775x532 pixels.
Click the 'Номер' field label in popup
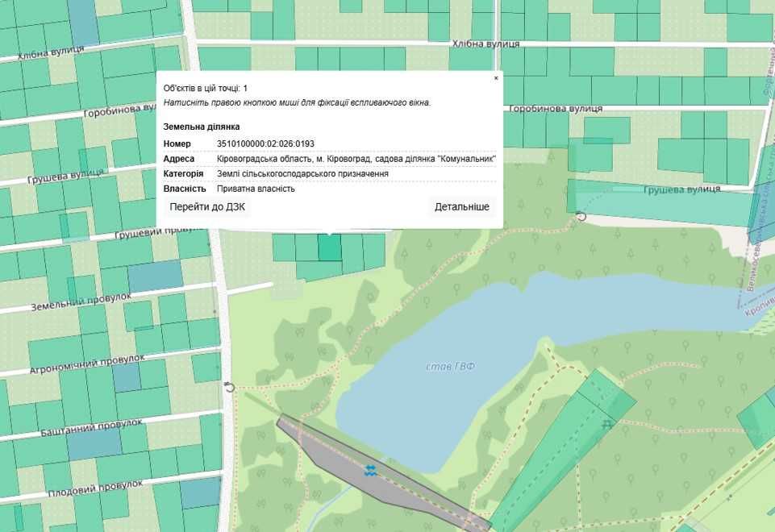[x=177, y=143]
